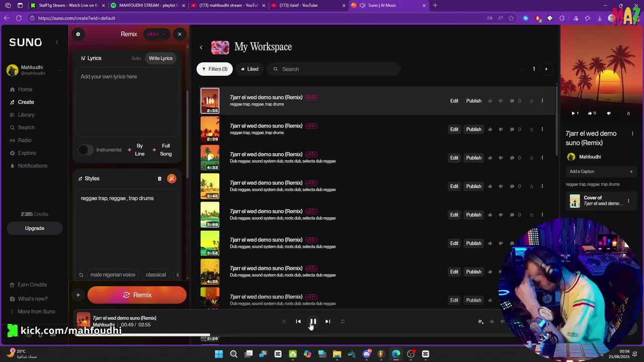This screenshot has height=362, width=644.
Task: Click the orange magic styles icon
Action: [172, 178]
